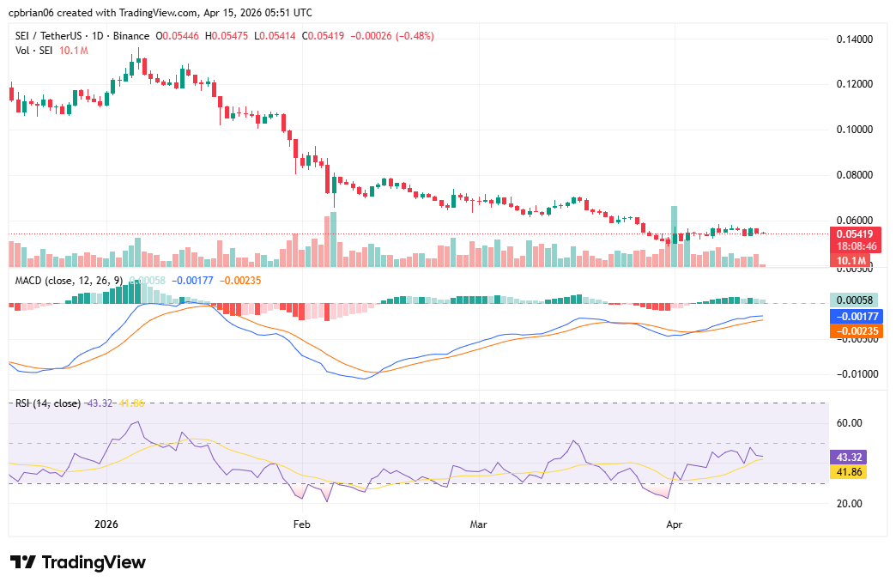
Task: Click the Apr label on the time axis
Action: click(x=675, y=523)
